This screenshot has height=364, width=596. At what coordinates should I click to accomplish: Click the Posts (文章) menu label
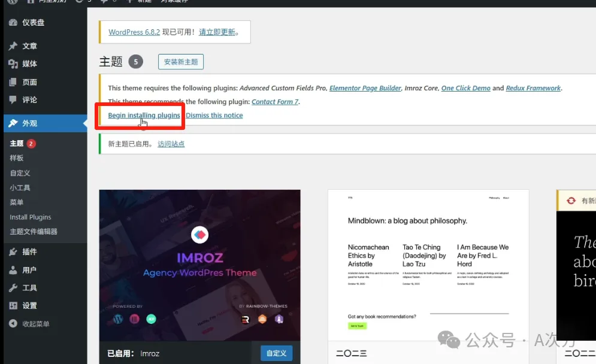point(29,46)
